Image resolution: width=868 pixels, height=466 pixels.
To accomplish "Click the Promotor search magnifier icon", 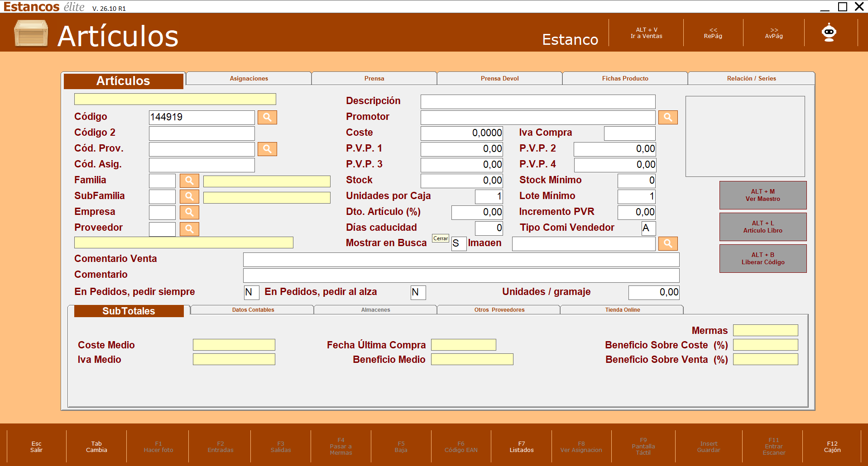I will coord(668,117).
